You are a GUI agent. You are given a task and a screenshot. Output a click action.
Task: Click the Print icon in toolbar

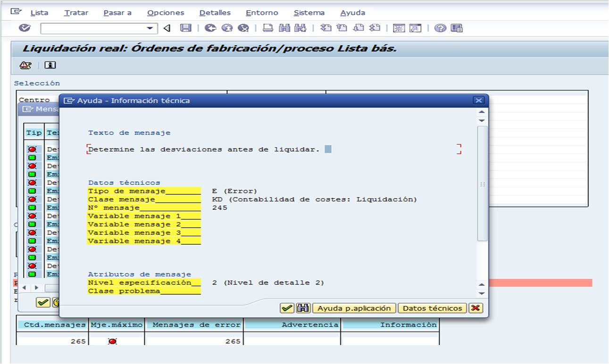coord(267,28)
